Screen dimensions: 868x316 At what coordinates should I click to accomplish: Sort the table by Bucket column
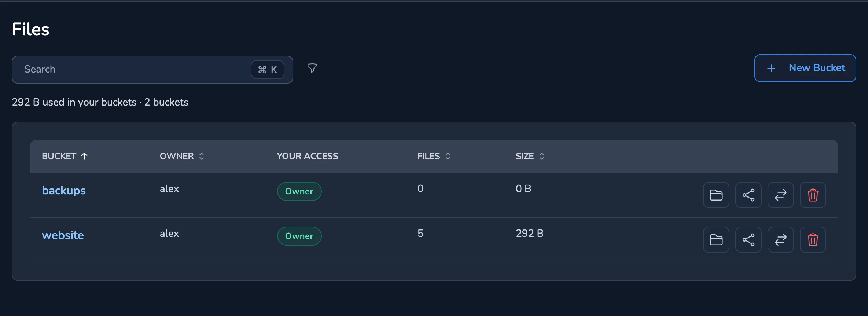click(65, 156)
